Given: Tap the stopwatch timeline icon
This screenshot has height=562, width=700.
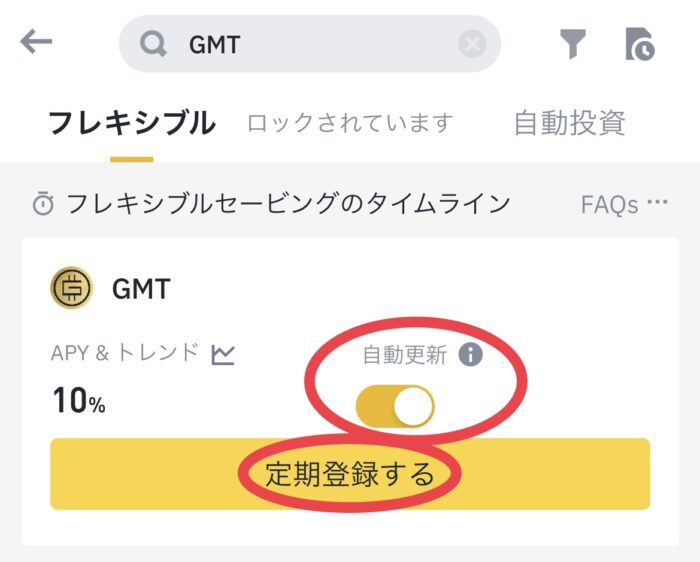Looking at the screenshot, I should (x=43, y=204).
